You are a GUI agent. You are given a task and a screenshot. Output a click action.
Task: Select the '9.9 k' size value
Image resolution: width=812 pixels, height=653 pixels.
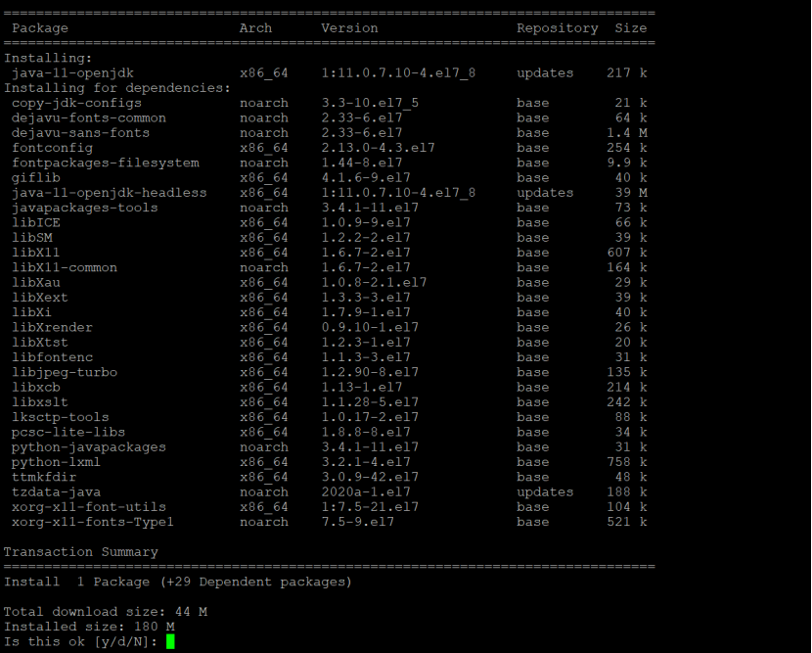(627, 163)
